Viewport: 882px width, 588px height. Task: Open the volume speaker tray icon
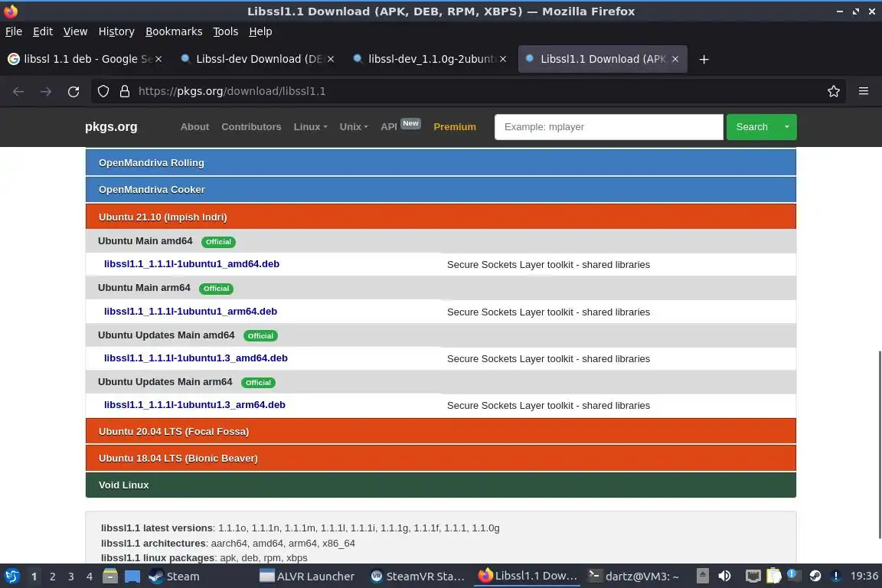pyautogui.click(x=724, y=577)
